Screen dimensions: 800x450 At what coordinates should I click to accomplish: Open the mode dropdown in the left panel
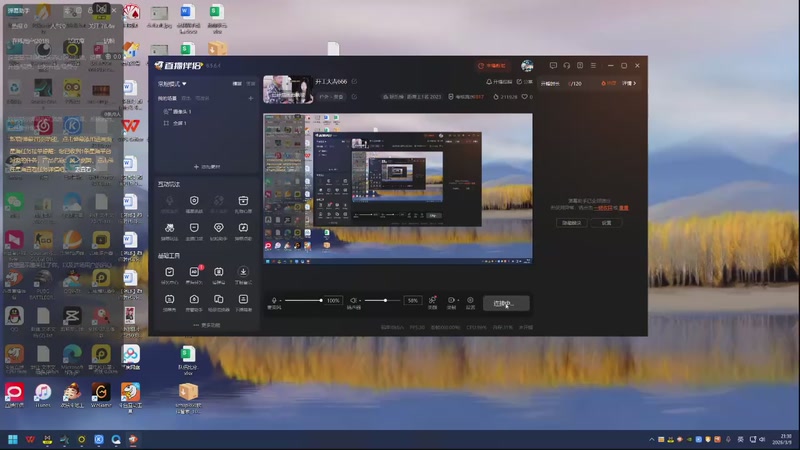172,84
